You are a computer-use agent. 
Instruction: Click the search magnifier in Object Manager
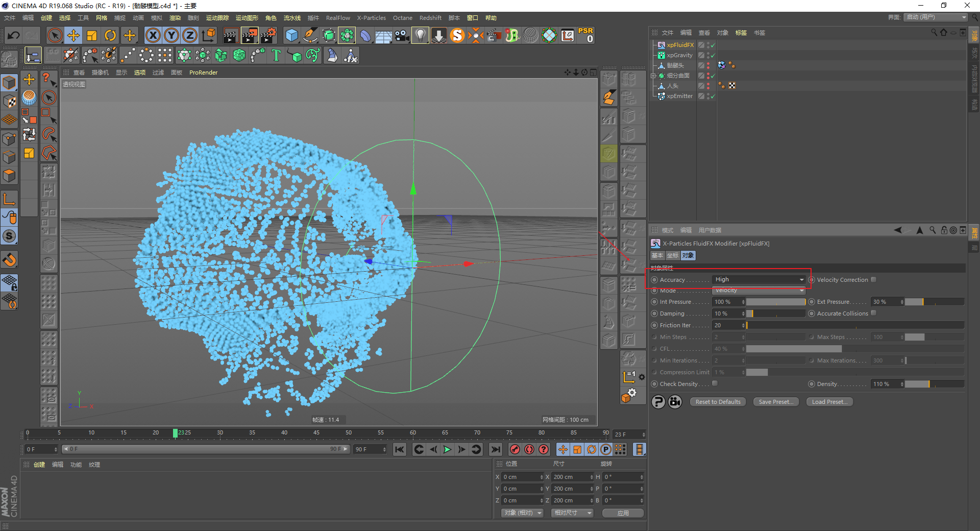[x=934, y=32]
